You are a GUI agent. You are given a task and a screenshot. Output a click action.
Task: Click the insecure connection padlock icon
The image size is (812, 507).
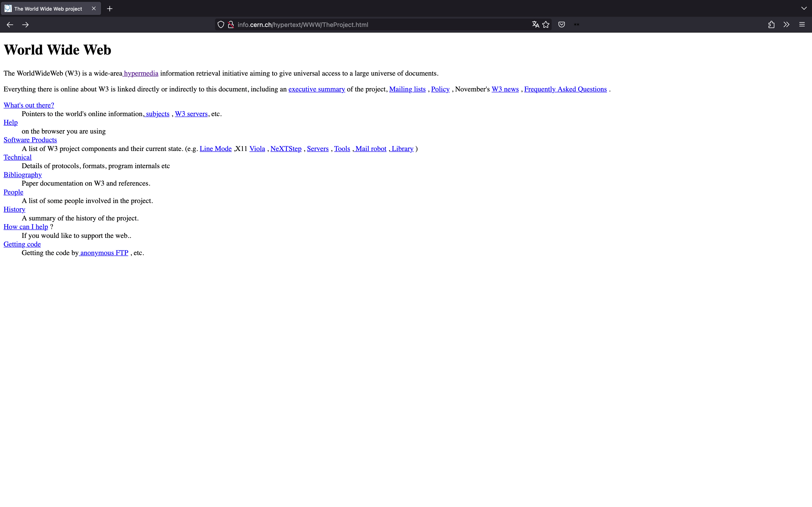[231, 24]
